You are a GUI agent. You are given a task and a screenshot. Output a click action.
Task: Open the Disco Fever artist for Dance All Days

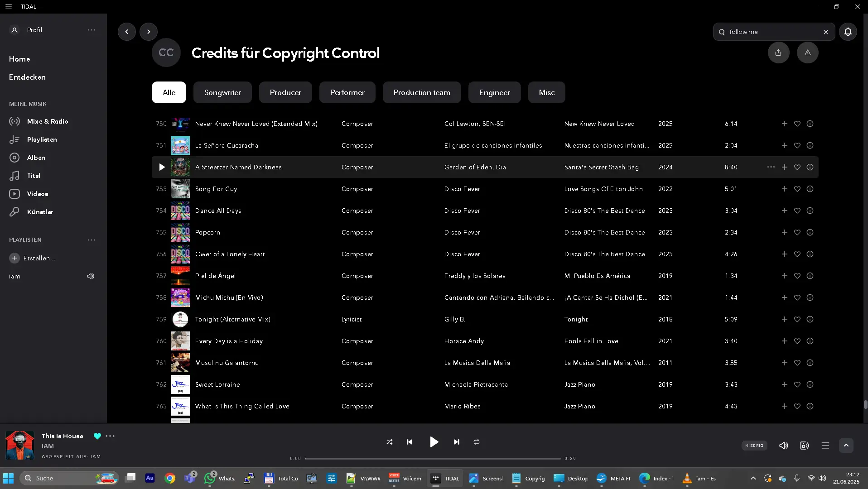[x=462, y=211]
